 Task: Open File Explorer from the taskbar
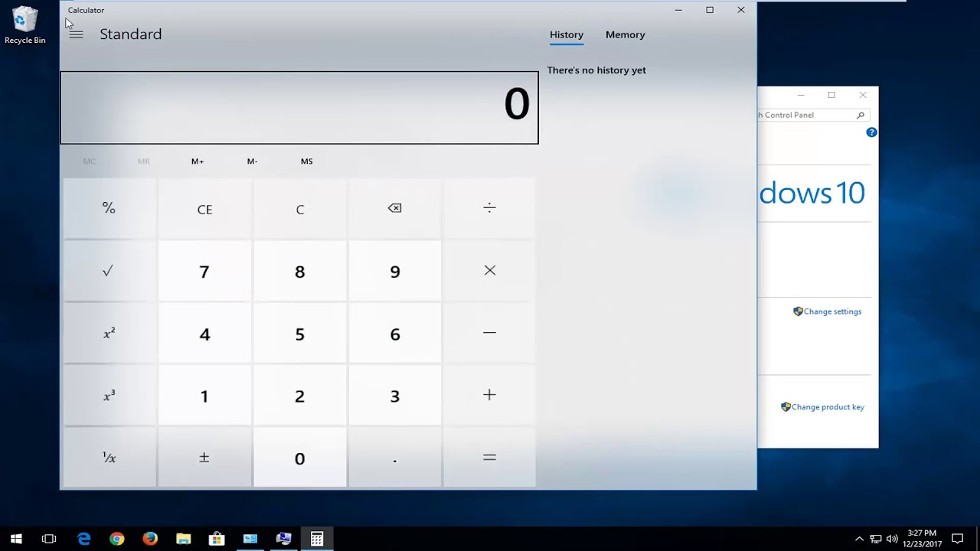pos(184,539)
